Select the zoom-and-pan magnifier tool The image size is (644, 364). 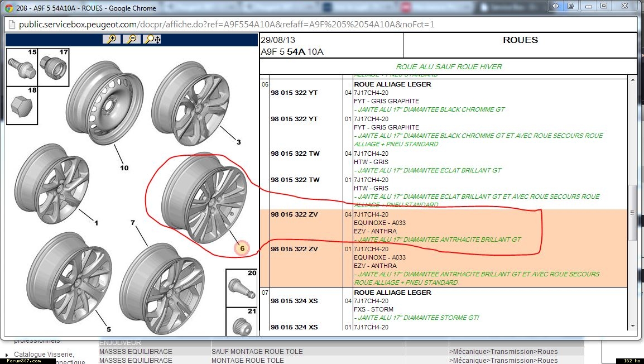(x=152, y=39)
